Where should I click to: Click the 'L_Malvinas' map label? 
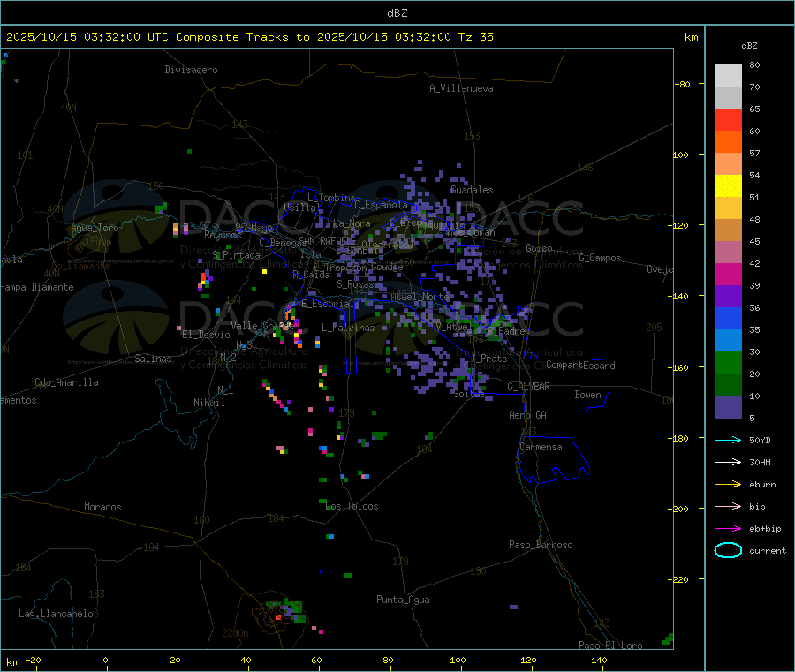[x=348, y=328]
